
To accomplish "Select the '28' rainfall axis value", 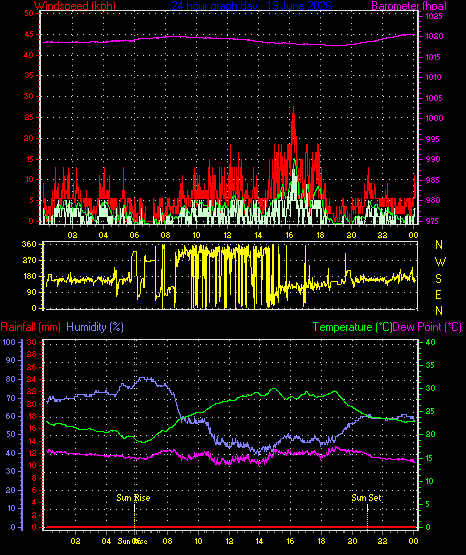I will pyautogui.click(x=32, y=354).
